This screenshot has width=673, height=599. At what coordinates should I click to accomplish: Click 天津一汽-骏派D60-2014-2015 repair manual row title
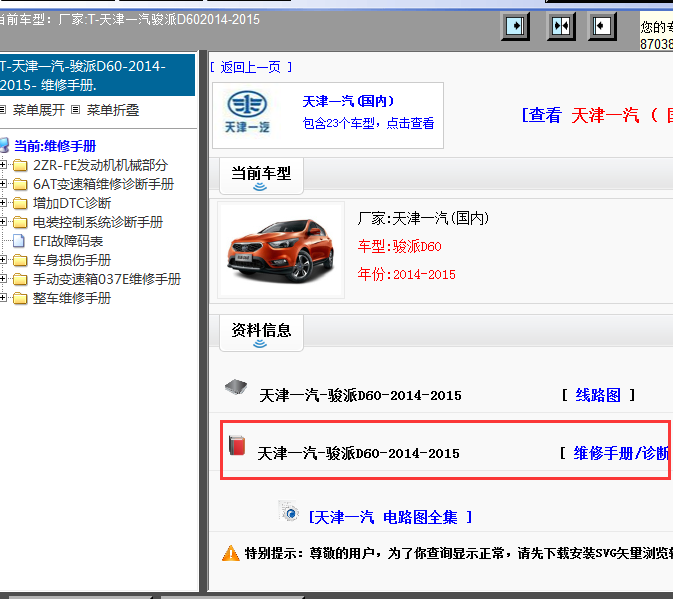point(358,454)
